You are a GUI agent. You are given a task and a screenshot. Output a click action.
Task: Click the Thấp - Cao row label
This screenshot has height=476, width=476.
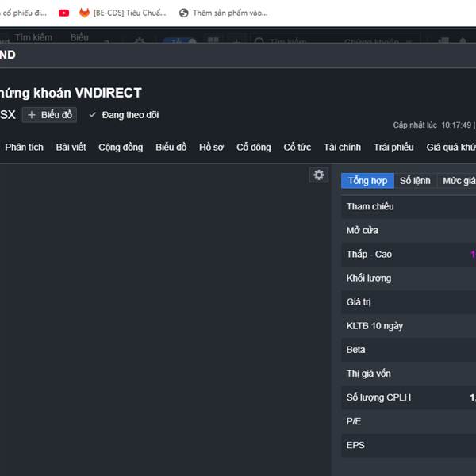pyautogui.click(x=369, y=255)
